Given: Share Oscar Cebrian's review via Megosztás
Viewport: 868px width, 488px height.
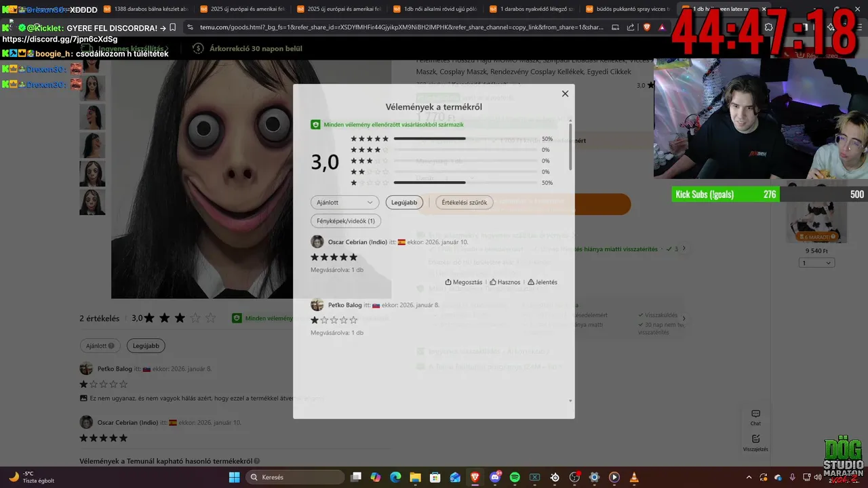Looking at the screenshot, I should tap(464, 282).
